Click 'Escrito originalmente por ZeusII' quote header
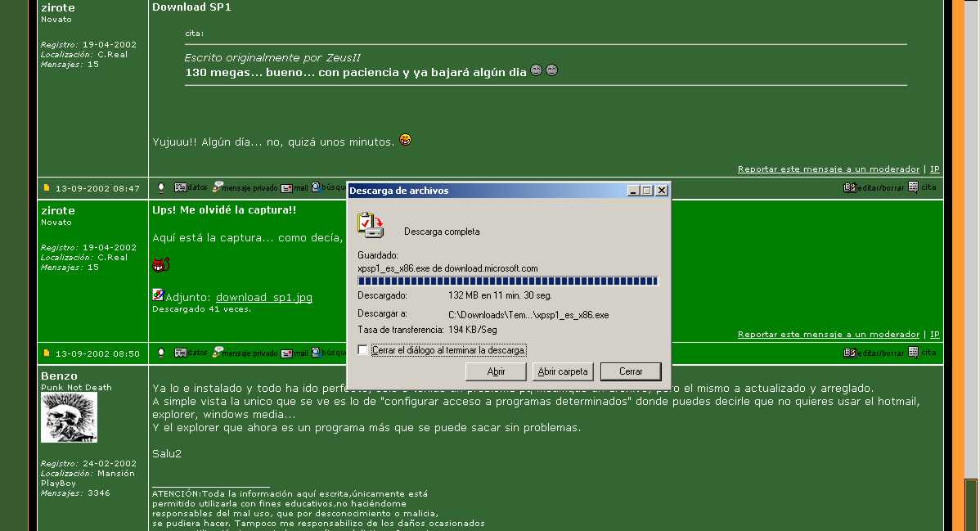980x531 pixels. pyautogui.click(x=272, y=57)
